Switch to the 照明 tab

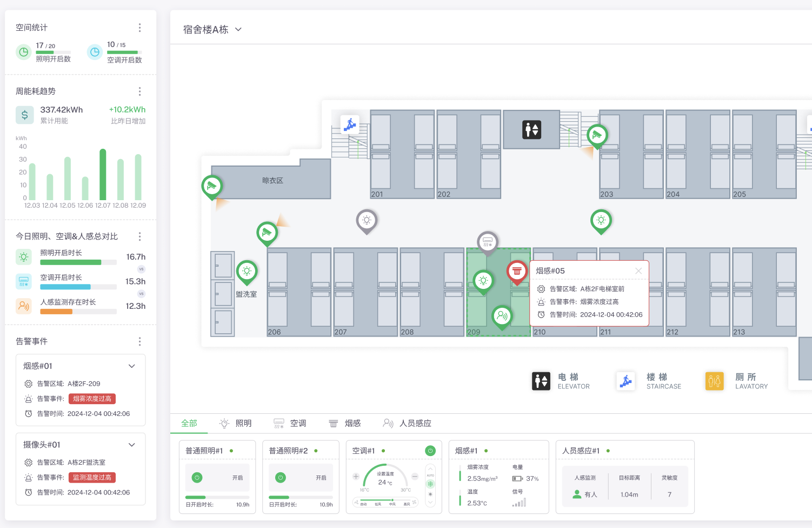(x=236, y=424)
